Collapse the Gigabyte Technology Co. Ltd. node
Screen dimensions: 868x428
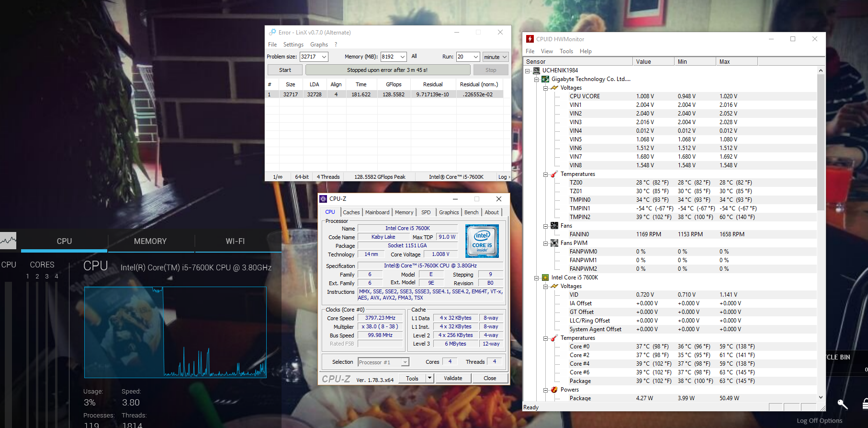[x=537, y=79]
